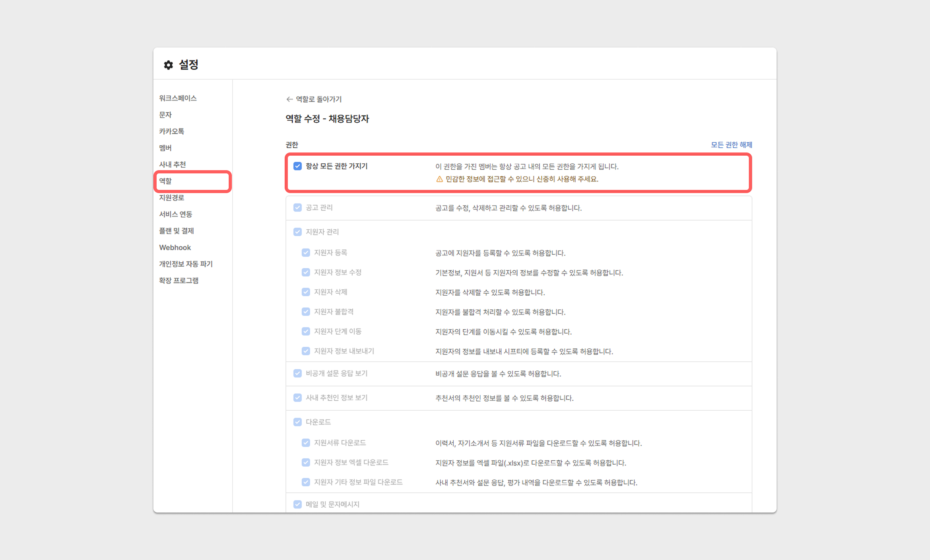Click the back arrow beside 역할로 돌아가기
930x560 pixels.
289,99
